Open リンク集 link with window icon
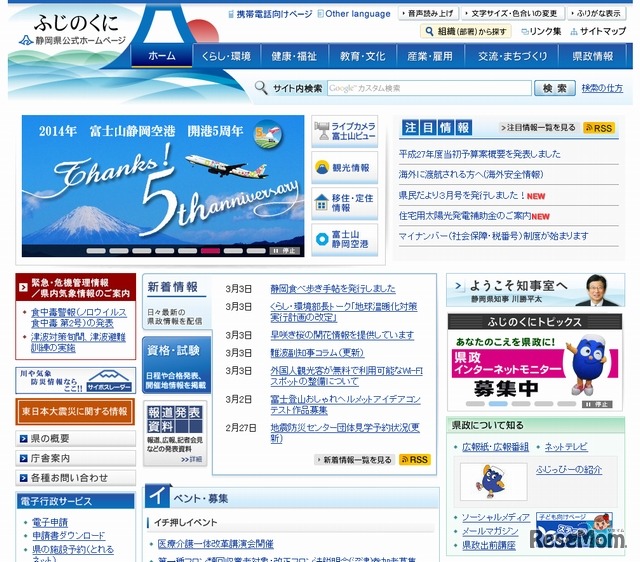The image size is (640, 562). coord(541,31)
